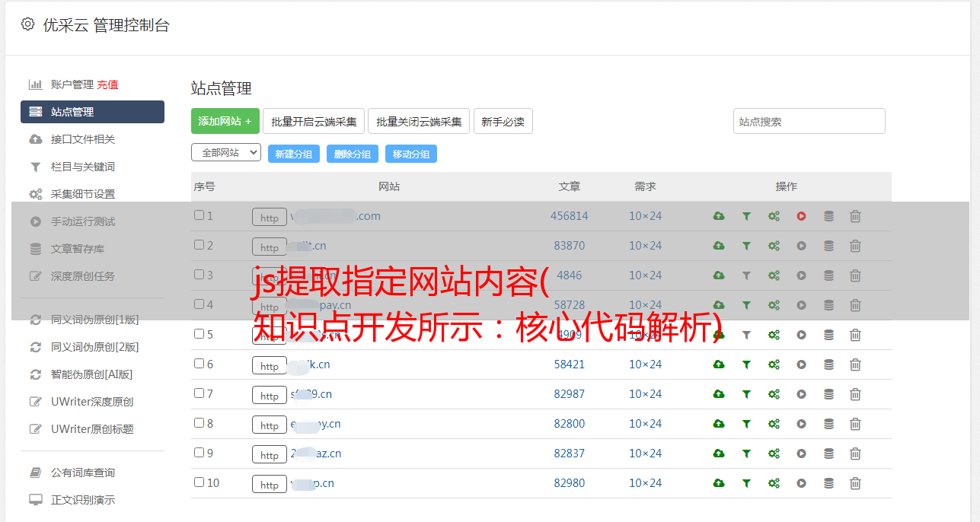This screenshot has width=980, height=522.
Task: Click gray filter icon in row 5
Action: [x=746, y=335]
